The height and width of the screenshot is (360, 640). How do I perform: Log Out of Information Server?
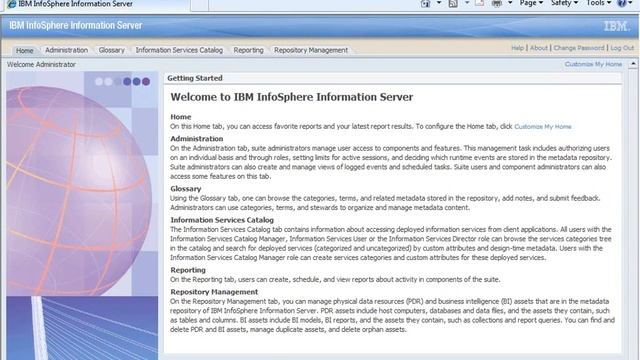coord(622,48)
